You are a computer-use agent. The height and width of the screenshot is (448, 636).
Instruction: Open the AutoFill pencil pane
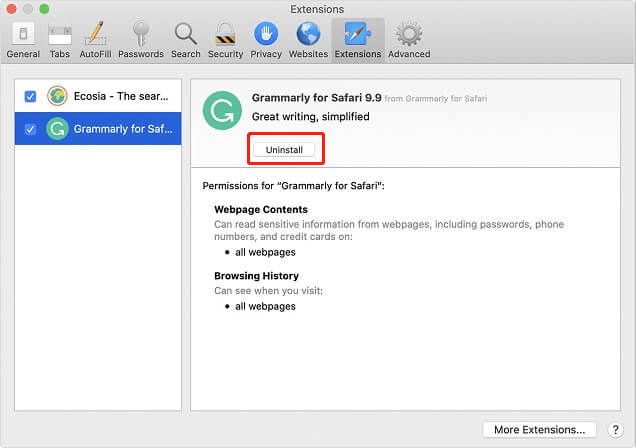(95, 41)
